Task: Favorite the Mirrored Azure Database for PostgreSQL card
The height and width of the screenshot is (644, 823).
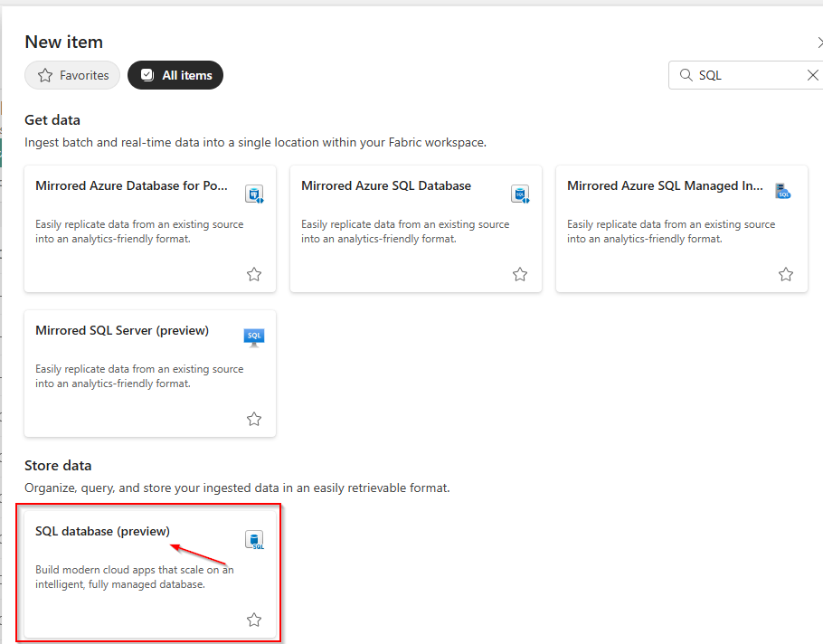Action: [254, 274]
